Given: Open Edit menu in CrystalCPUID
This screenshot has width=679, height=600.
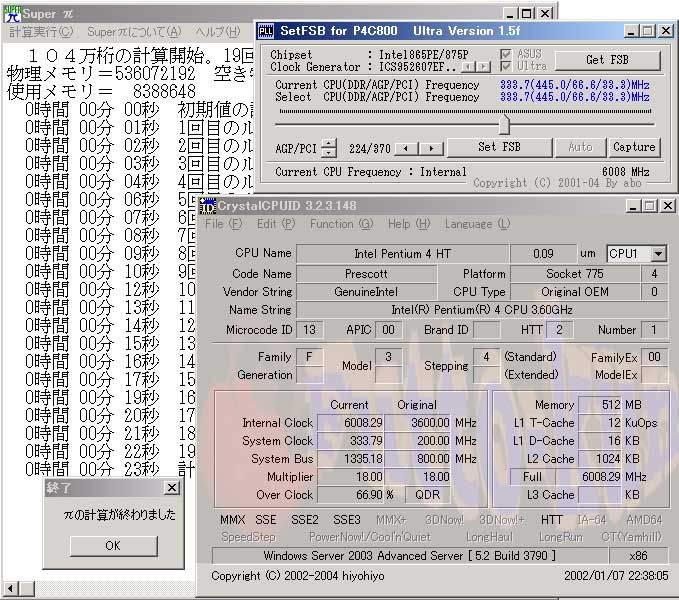Looking at the screenshot, I should [x=276, y=224].
